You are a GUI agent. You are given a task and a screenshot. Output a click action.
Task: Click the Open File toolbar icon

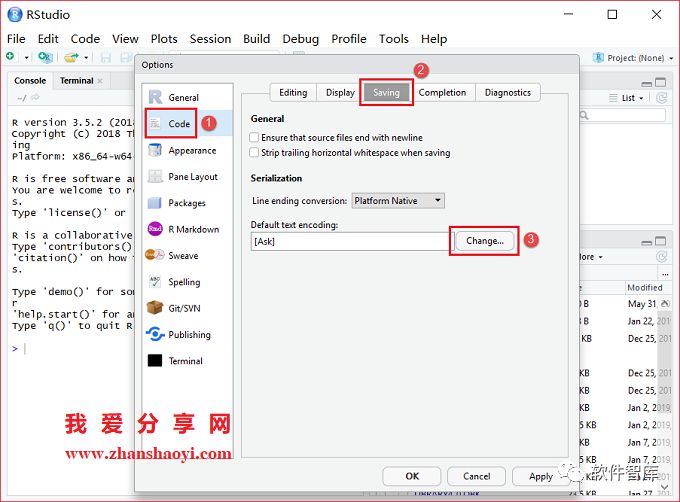pos(71,57)
